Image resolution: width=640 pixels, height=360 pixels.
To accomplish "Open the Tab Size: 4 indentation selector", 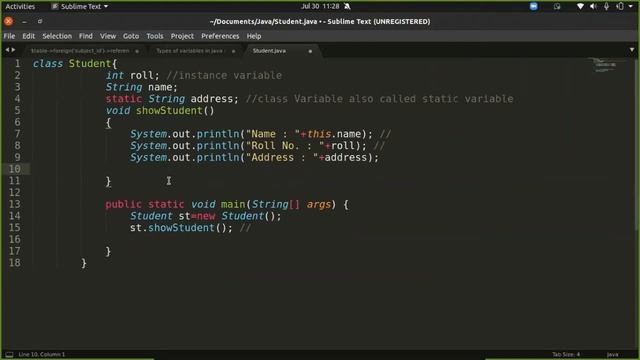I will coord(566,354).
